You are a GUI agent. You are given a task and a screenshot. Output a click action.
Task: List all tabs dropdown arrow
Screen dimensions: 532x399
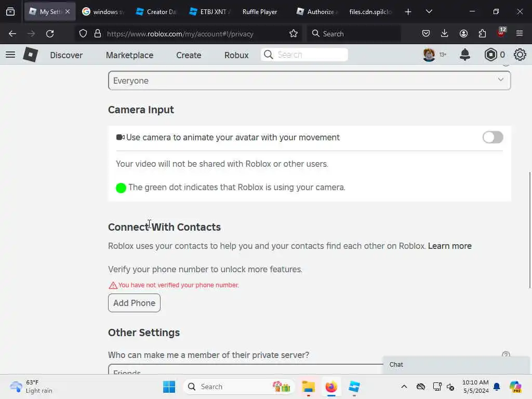tap(429, 12)
